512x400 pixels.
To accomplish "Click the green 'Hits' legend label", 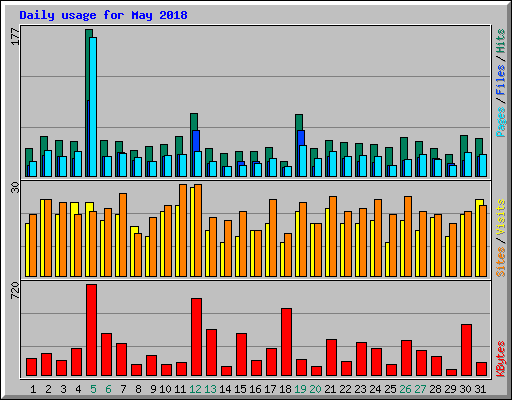I will pyautogui.click(x=501, y=41).
